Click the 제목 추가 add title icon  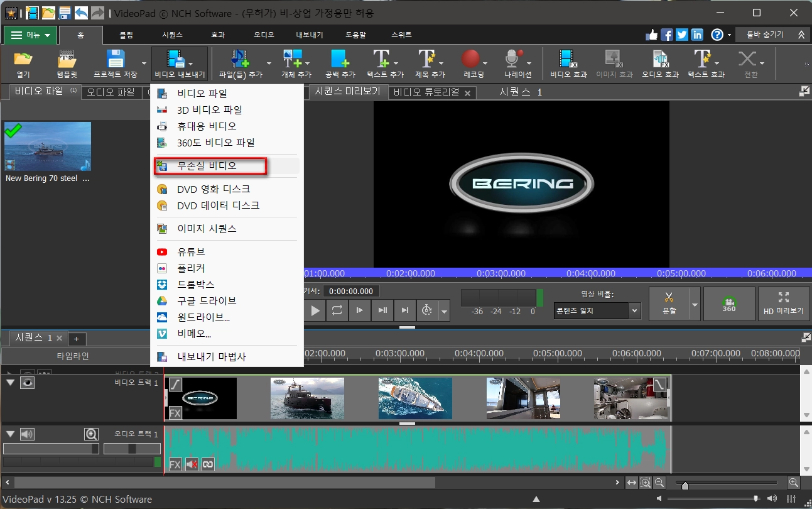(430, 64)
